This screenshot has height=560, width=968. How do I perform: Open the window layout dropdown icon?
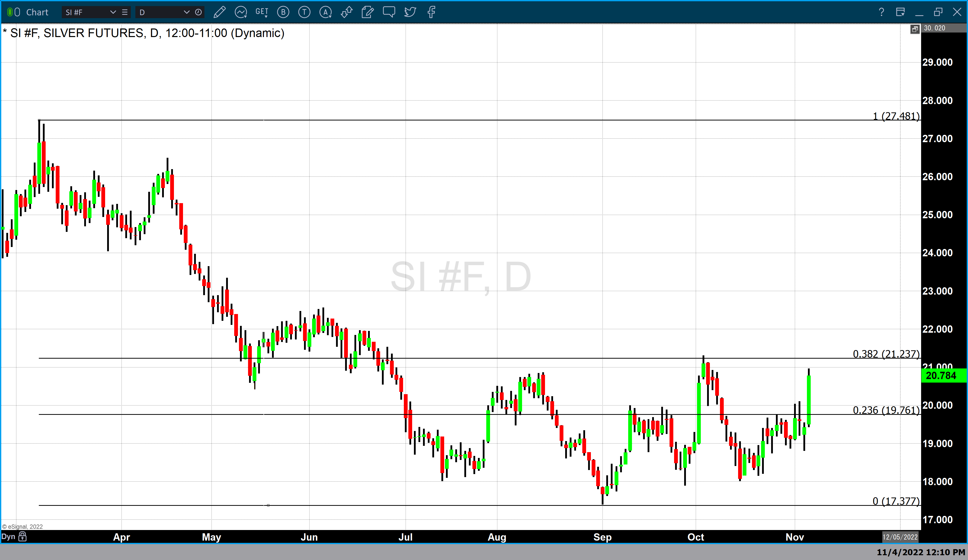click(x=900, y=12)
